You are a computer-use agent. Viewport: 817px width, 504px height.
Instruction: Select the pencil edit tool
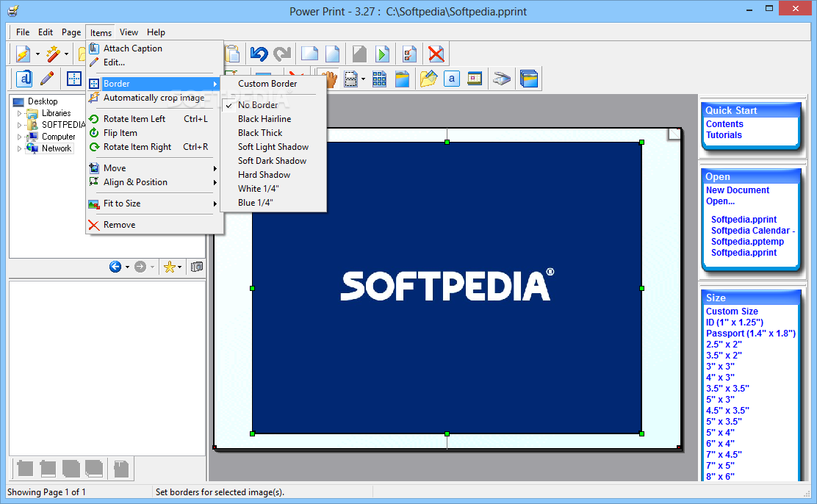(47, 79)
